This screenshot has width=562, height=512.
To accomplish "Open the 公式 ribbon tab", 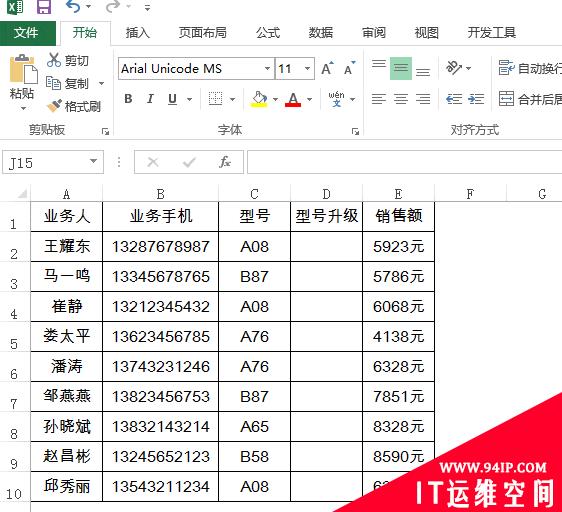I will coord(268,33).
